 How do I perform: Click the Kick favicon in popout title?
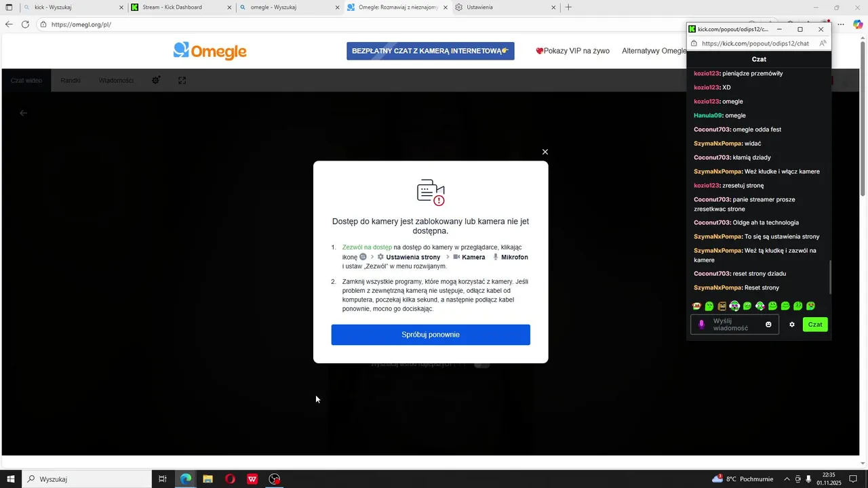692,29
